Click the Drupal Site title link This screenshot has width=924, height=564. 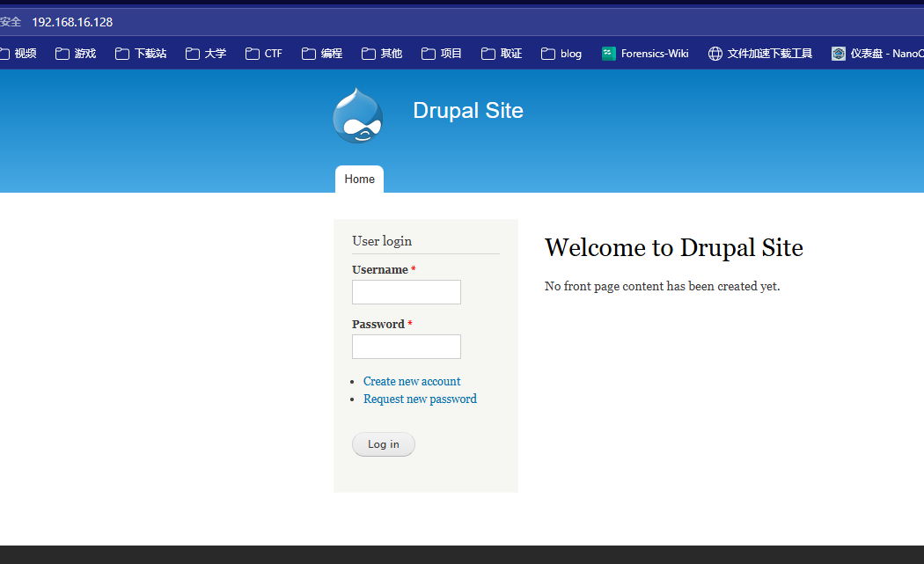click(468, 111)
